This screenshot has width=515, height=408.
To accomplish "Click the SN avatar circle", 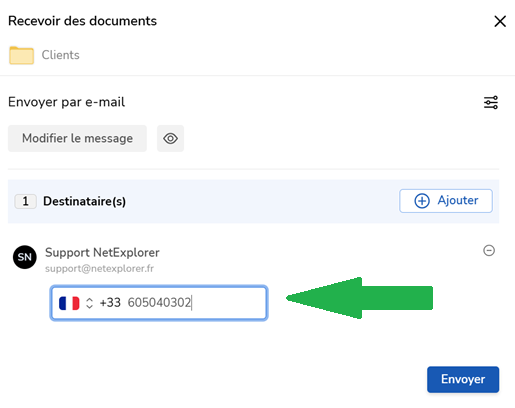I will click(x=25, y=257).
